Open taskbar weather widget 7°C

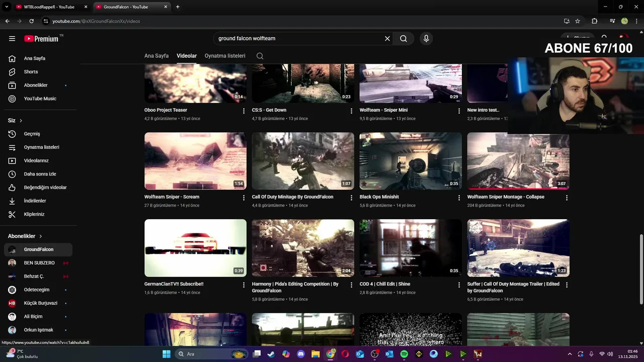click(22, 354)
